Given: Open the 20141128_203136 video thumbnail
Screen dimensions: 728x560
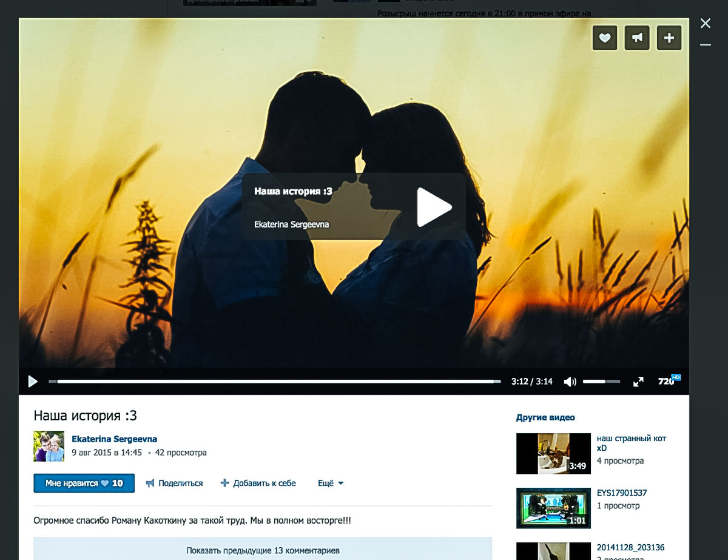Looking at the screenshot, I should (553, 551).
